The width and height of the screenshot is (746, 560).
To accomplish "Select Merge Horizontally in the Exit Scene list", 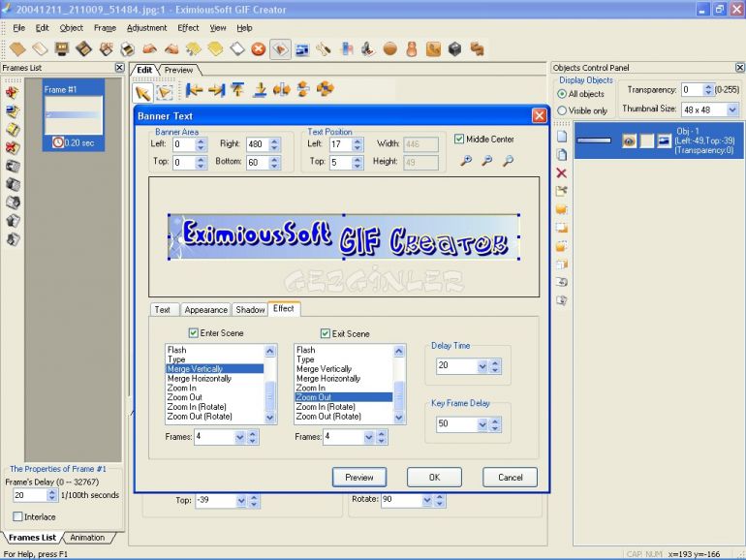I will click(328, 378).
